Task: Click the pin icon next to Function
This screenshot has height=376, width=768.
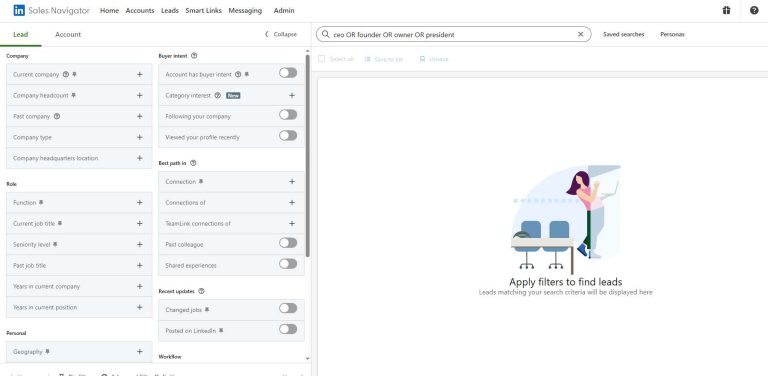Action: (41, 203)
